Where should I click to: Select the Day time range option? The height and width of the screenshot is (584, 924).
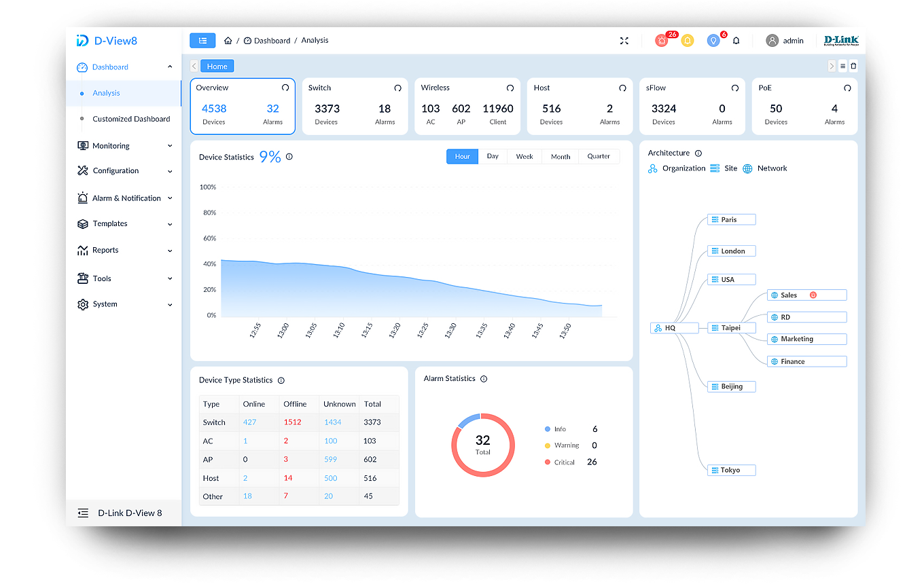(493, 156)
